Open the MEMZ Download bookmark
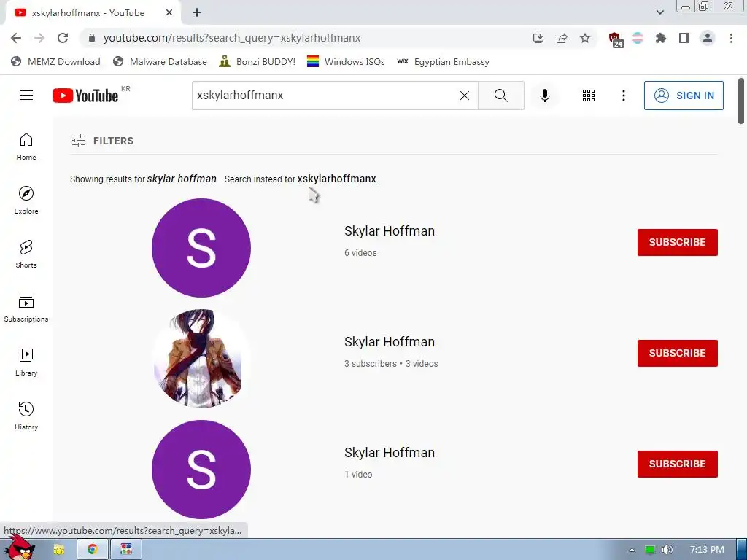 55,62
